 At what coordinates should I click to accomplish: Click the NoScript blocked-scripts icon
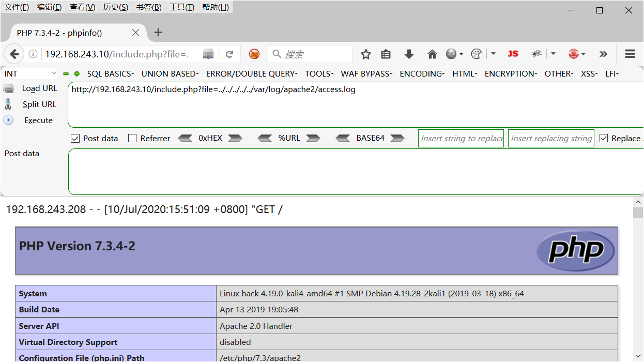pos(254,54)
